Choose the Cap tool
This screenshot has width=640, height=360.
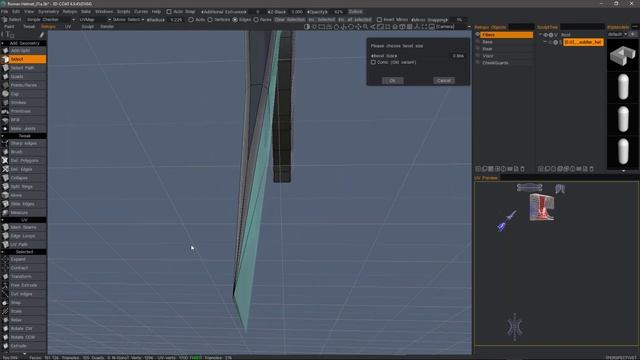pos(24,94)
